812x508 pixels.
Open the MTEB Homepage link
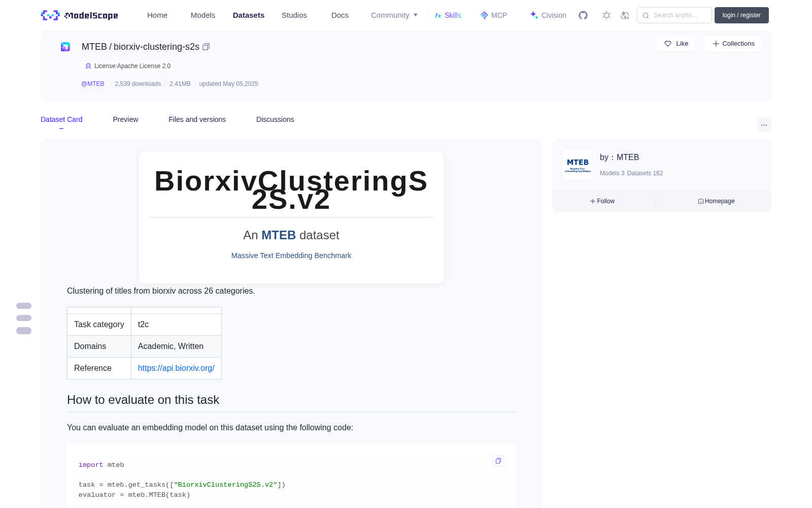(x=716, y=201)
